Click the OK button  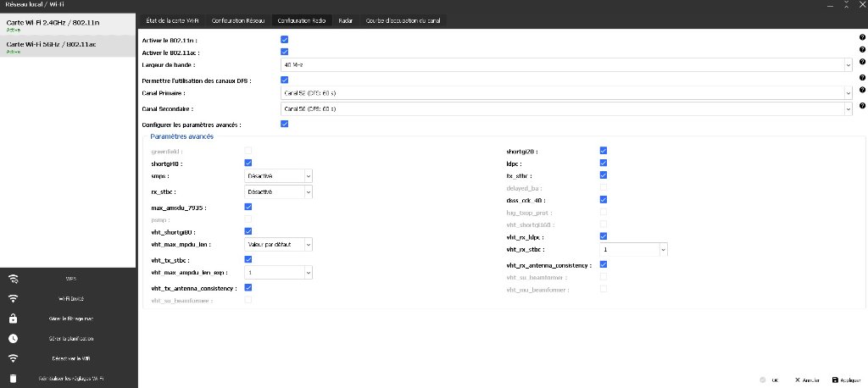point(770,380)
